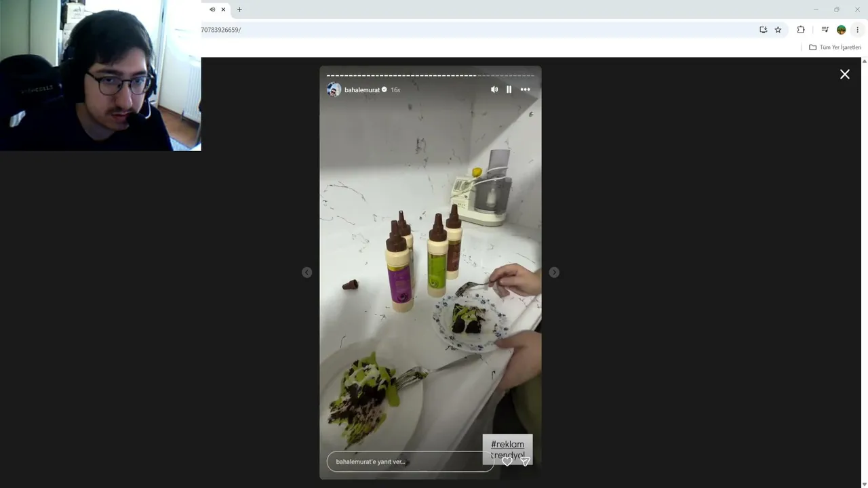The width and height of the screenshot is (868, 488).
Task: Open the browser extensions puzzle icon
Action: click(x=801, y=30)
